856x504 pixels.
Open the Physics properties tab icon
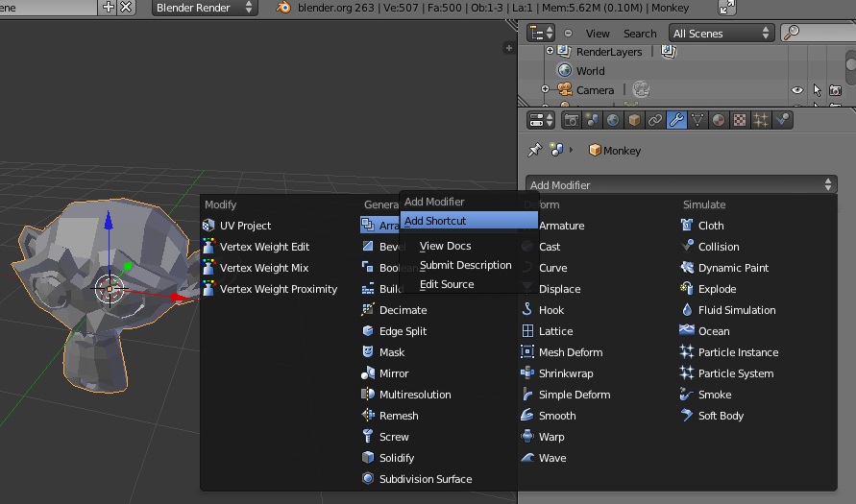782,120
